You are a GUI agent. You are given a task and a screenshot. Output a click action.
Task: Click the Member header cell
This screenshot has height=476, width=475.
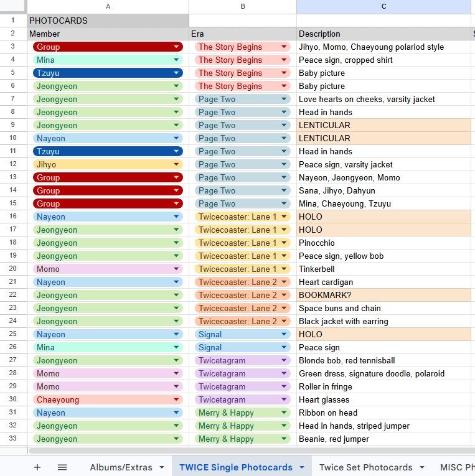(x=108, y=34)
